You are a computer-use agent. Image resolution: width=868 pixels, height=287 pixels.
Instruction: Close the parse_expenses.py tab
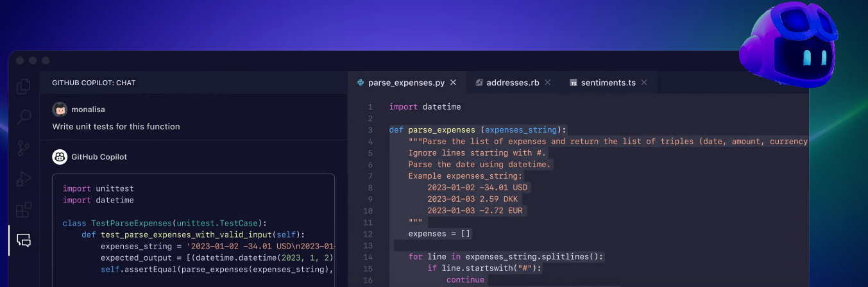tap(453, 83)
